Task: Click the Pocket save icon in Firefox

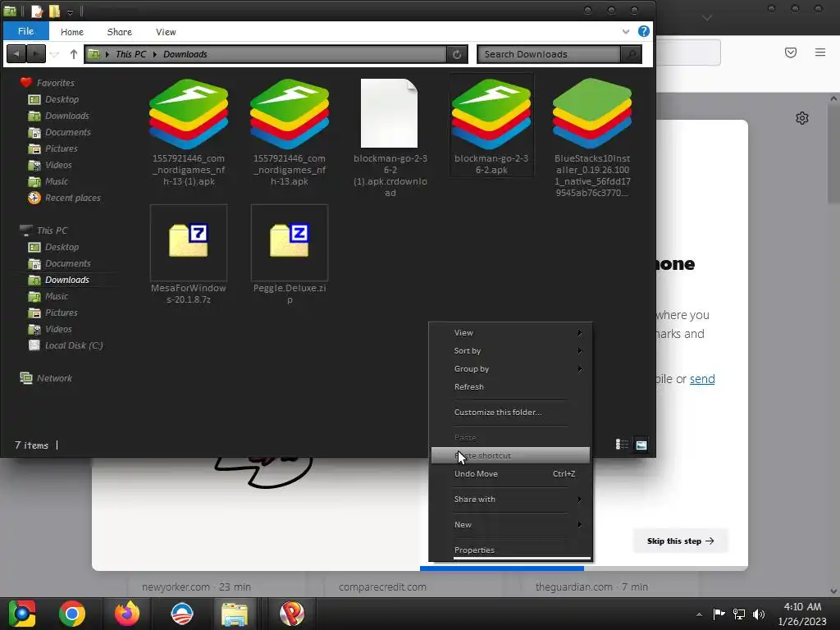Action: [790, 52]
